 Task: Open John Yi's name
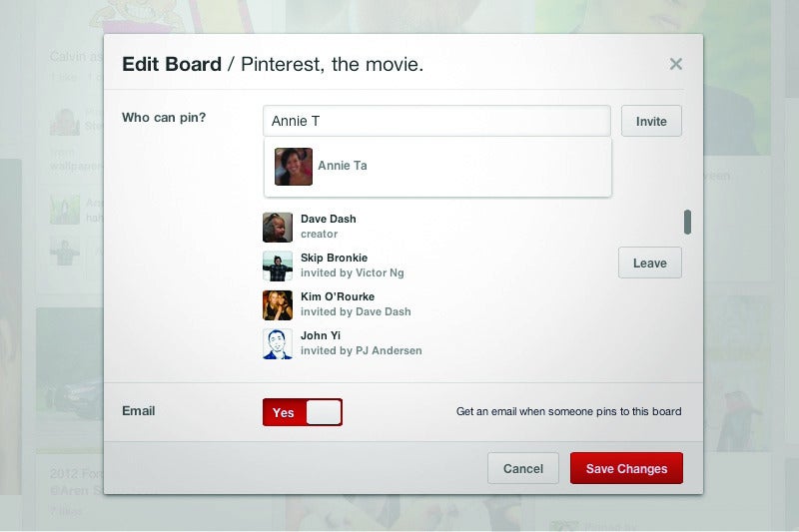tap(321, 335)
